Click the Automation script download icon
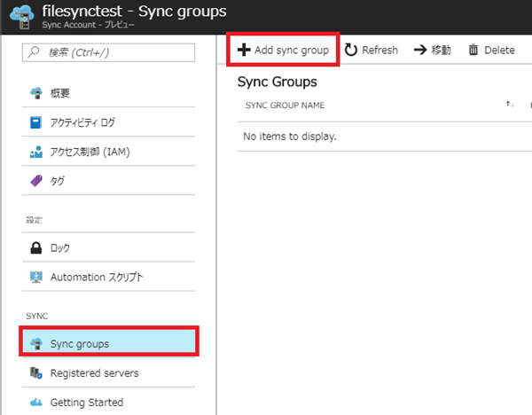Image resolution: width=532 pixels, height=415 pixels. [x=36, y=277]
